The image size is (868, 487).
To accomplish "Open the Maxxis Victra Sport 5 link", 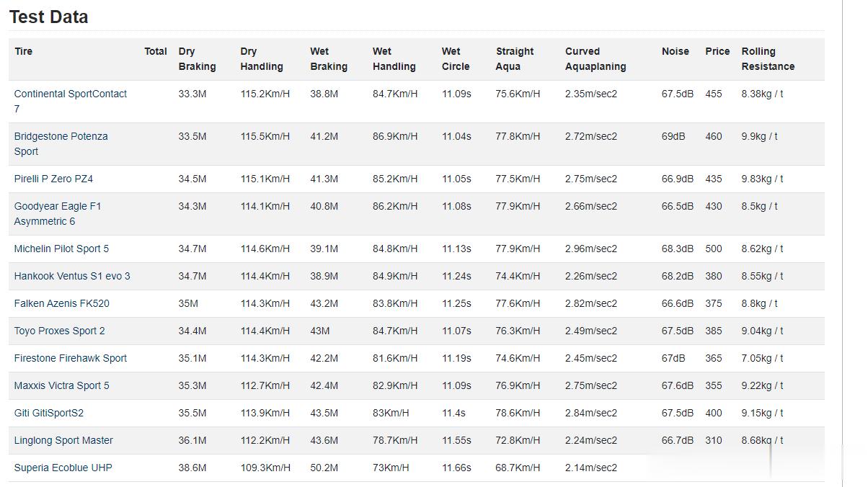I will pos(62,385).
